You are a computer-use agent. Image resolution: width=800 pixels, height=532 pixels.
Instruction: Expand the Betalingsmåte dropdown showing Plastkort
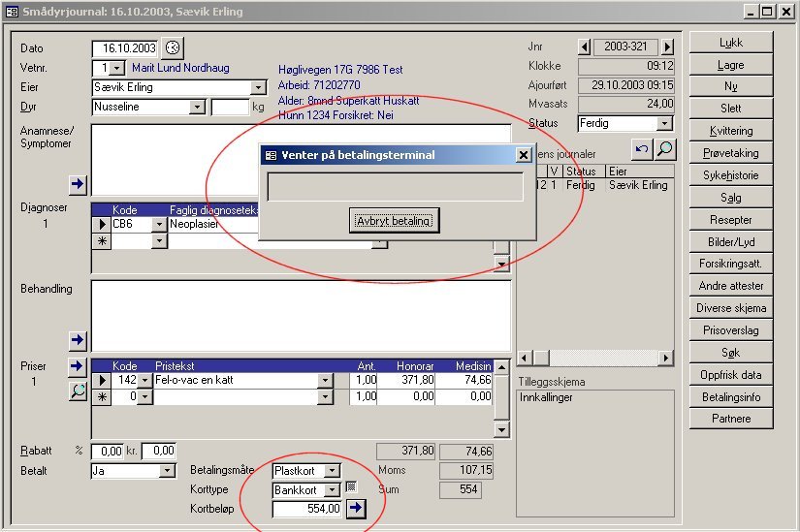coord(332,471)
